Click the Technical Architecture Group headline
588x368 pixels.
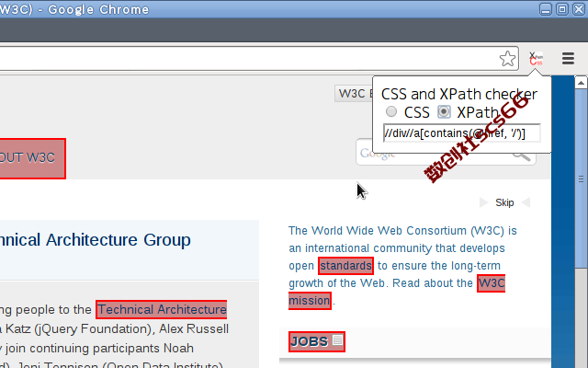click(x=96, y=240)
